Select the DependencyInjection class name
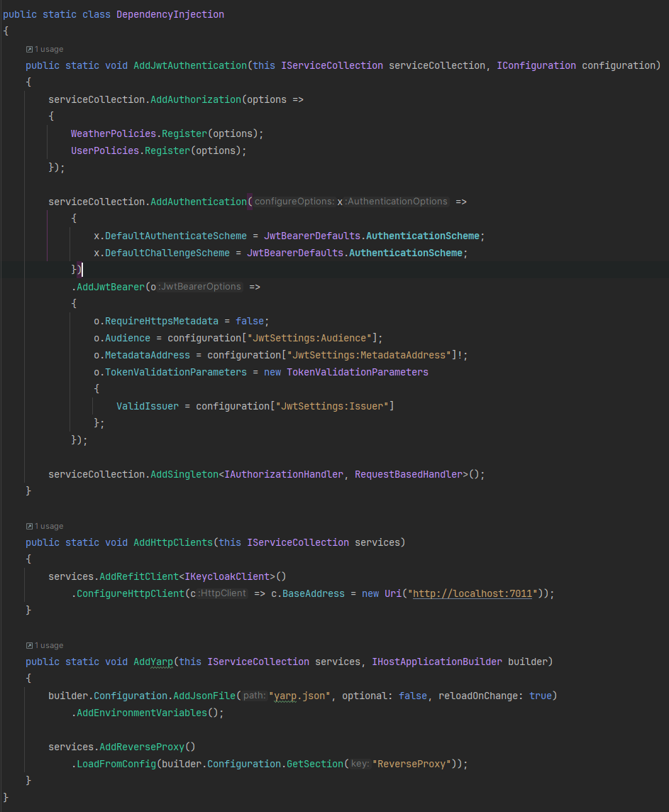669x812 pixels. point(170,13)
